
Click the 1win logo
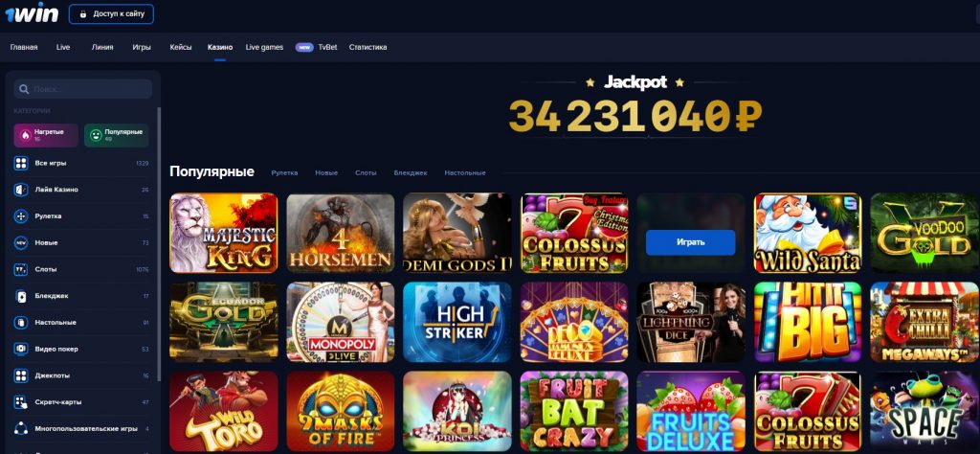pyautogui.click(x=32, y=12)
